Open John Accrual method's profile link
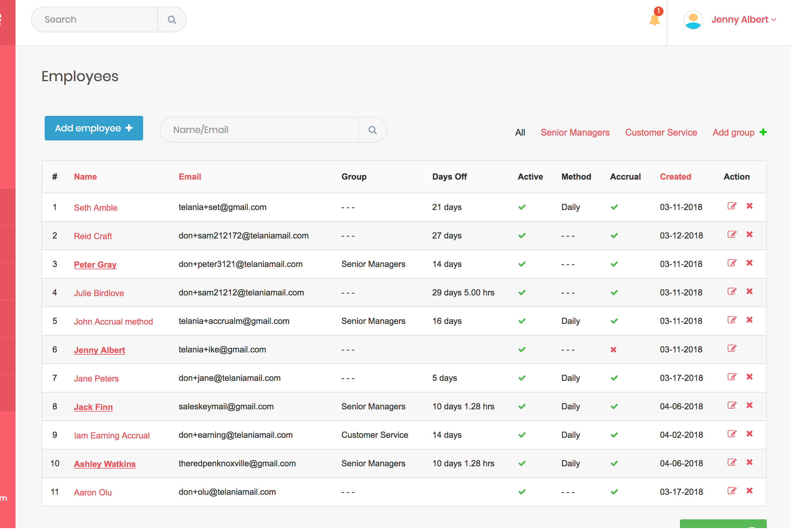 pyautogui.click(x=114, y=322)
